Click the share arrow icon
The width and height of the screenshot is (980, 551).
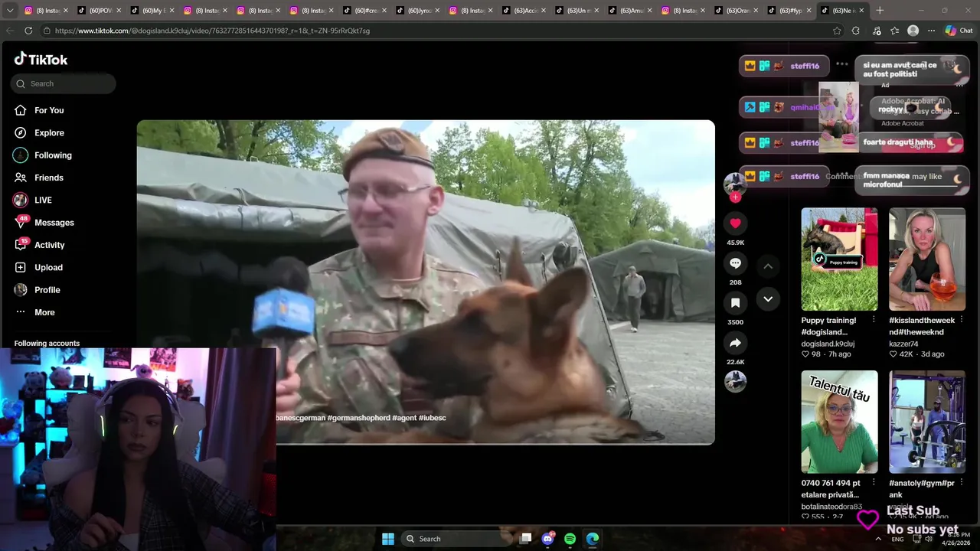pos(735,343)
